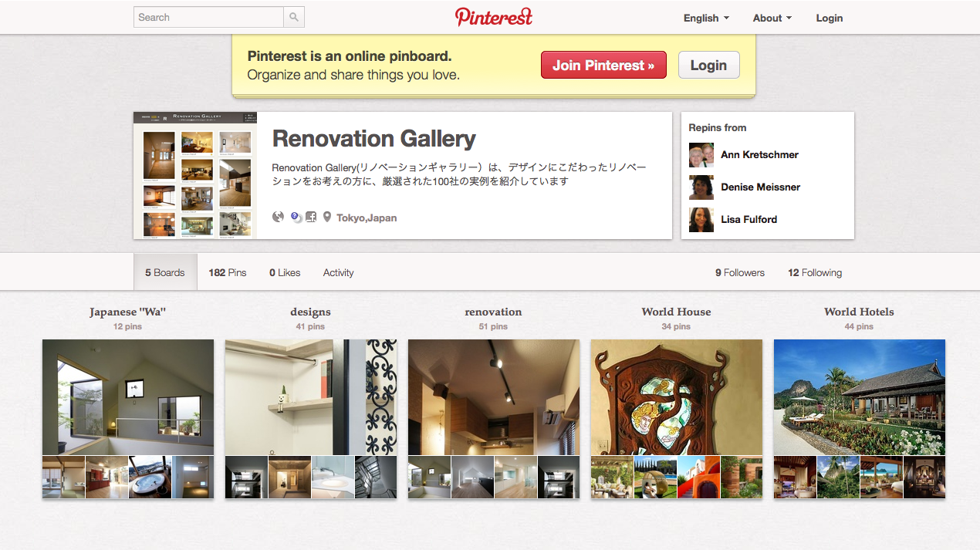Open the renovation board title

click(493, 312)
